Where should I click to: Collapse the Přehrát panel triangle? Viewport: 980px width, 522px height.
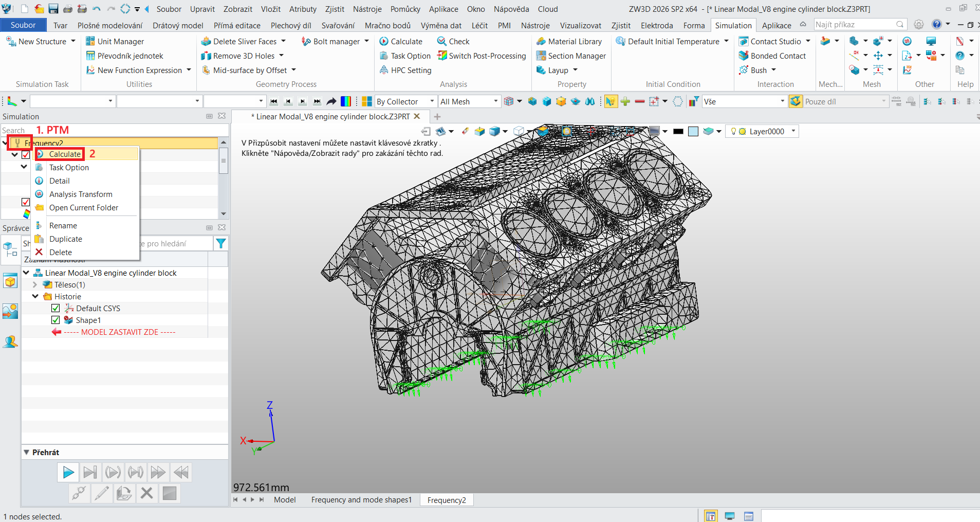[26, 452]
